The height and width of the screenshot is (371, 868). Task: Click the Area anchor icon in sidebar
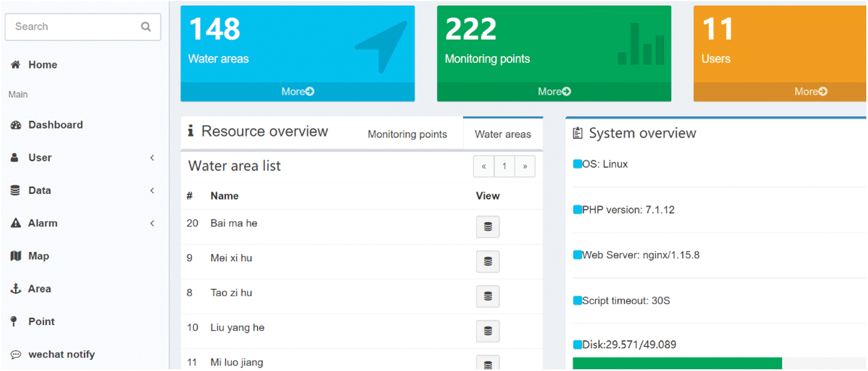[x=16, y=288]
